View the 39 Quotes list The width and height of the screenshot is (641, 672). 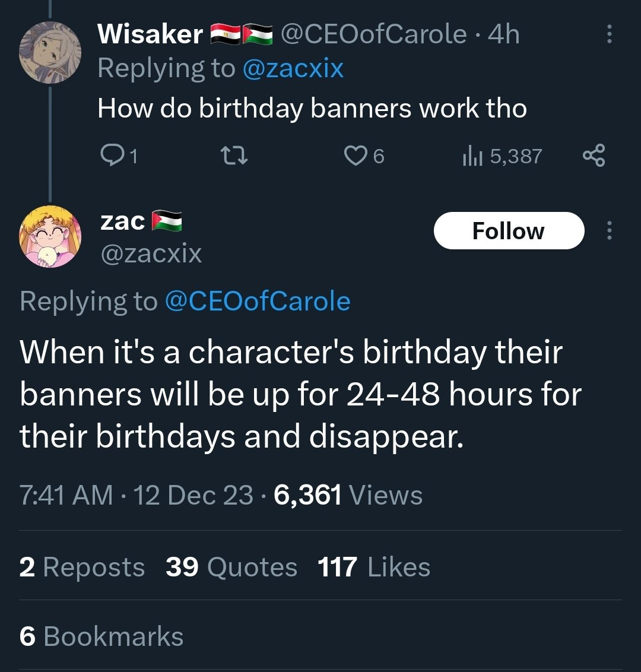(x=231, y=567)
